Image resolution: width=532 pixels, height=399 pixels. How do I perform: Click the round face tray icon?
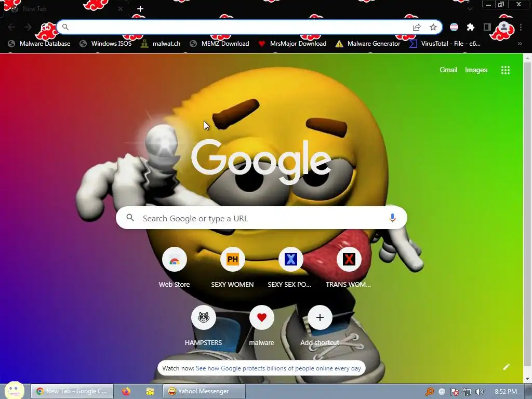pyautogui.click(x=442, y=392)
